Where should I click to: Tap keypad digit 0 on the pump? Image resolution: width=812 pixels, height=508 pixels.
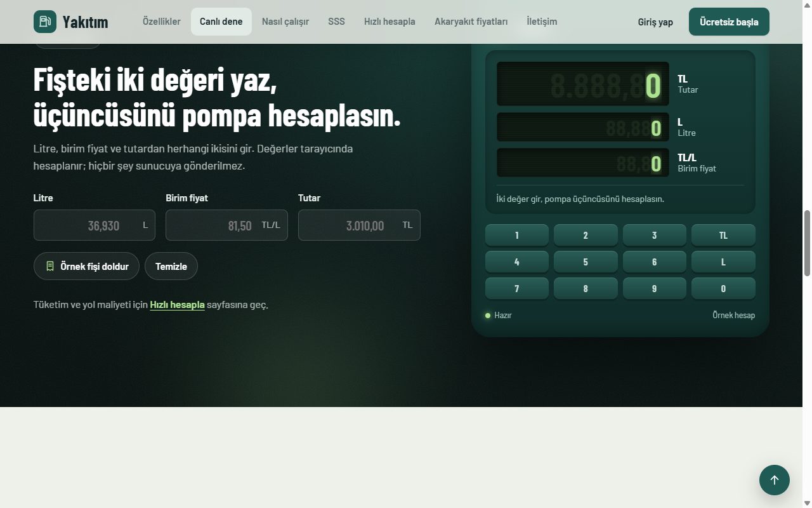coord(723,288)
